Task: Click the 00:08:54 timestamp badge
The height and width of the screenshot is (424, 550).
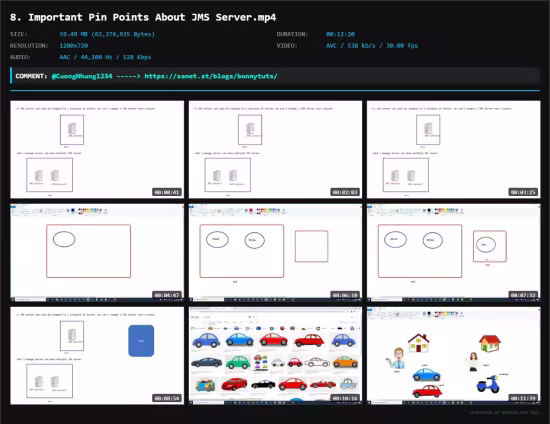Action: [167, 398]
